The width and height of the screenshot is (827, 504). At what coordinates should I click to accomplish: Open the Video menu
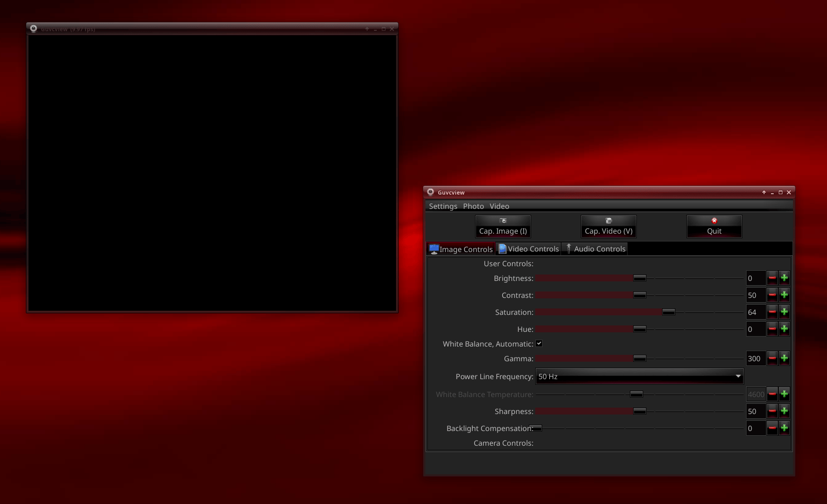499,206
